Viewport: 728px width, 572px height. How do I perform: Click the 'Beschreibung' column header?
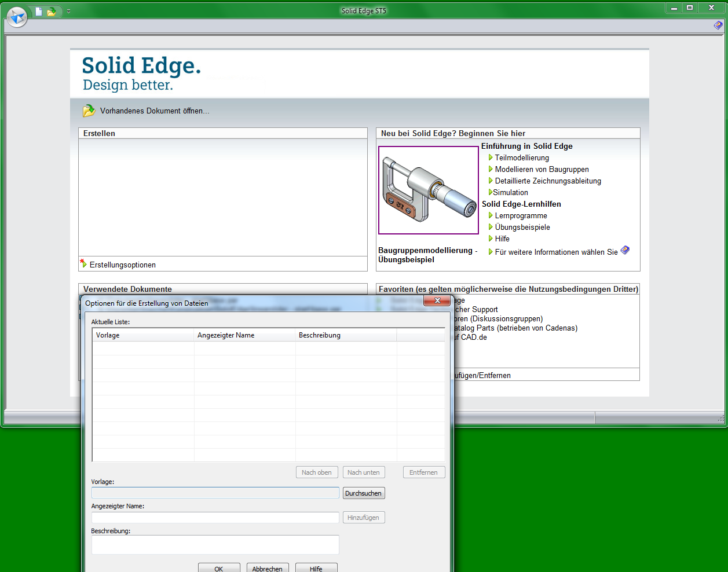coord(346,335)
